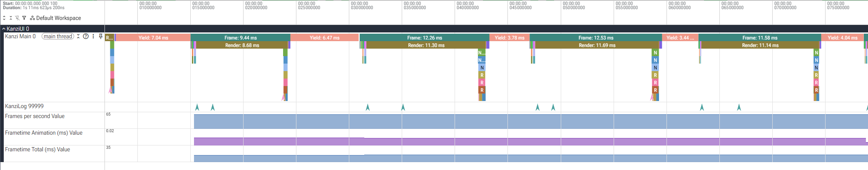Select pink R slice under Render 11.30 ms
Screen dimensions: 868x170
[x=482, y=83]
